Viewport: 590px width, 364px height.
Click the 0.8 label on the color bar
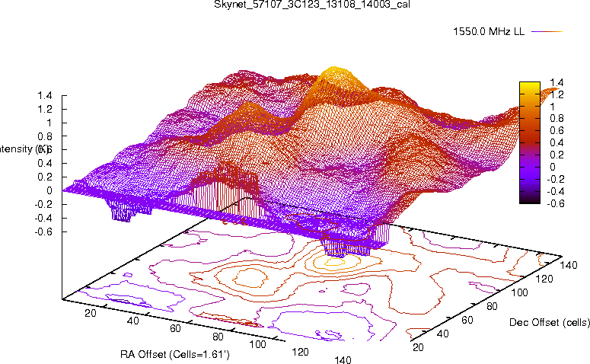pos(557,119)
